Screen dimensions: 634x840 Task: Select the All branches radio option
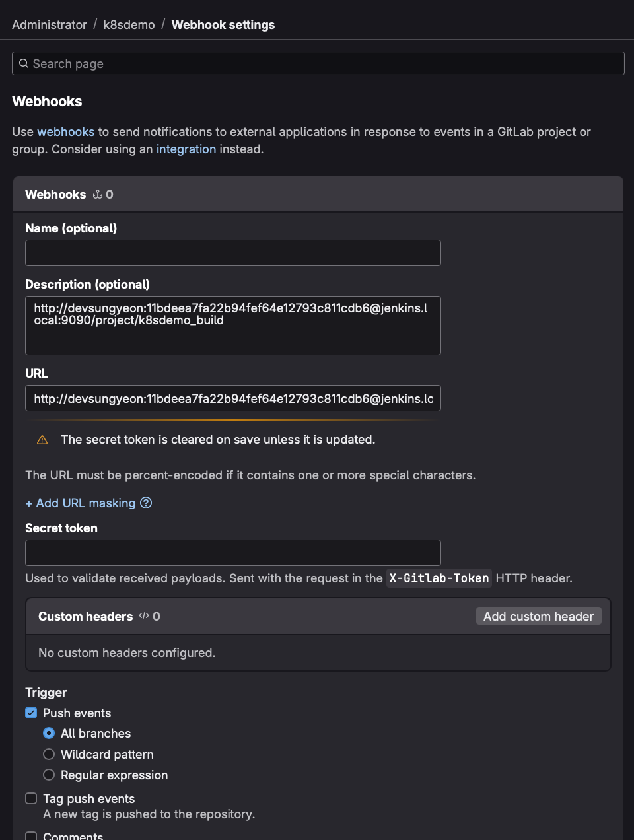[49, 733]
